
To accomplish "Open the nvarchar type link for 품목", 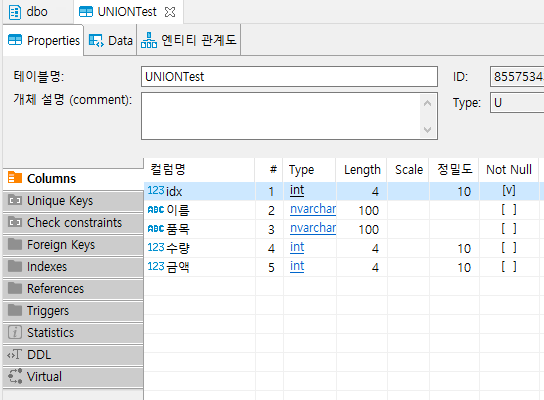I will pos(313,228).
